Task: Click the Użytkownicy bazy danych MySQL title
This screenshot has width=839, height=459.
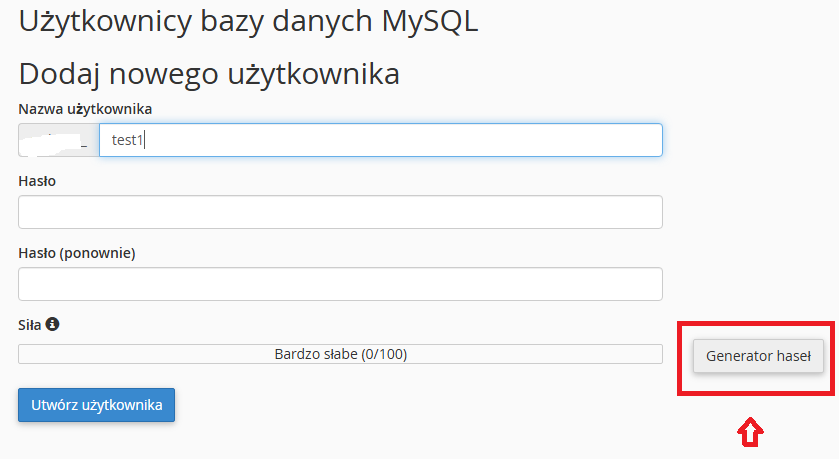Action: (x=248, y=21)
